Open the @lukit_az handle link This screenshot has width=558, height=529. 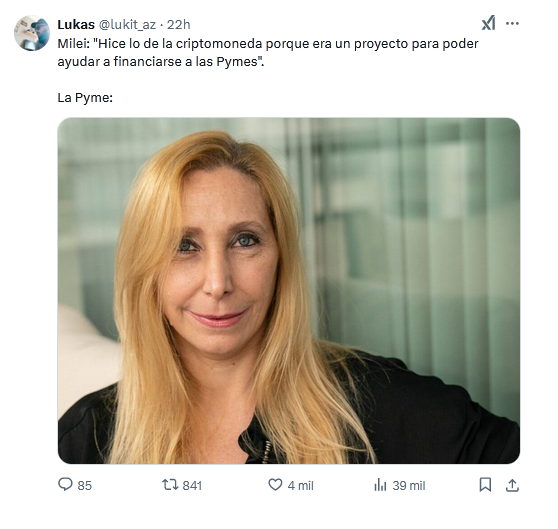tap(127, 25)
